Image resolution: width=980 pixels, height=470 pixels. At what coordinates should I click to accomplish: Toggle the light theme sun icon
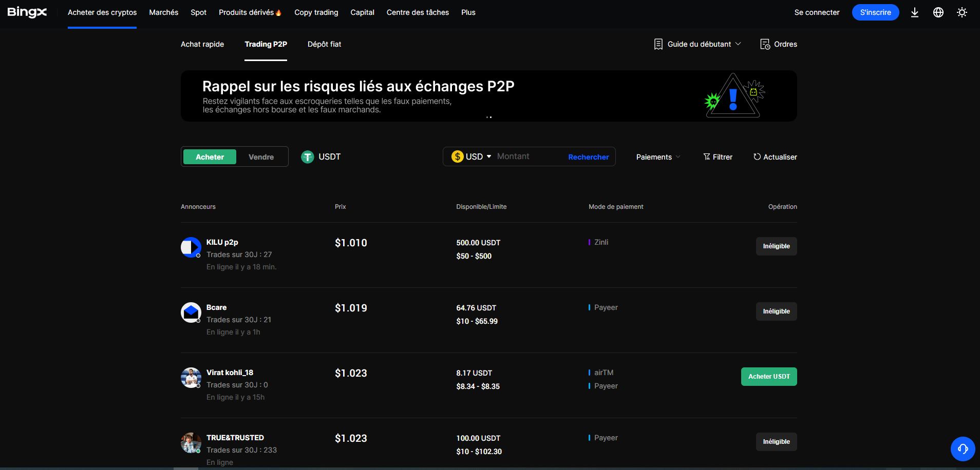pyautogui.click(x=962, y=12)
